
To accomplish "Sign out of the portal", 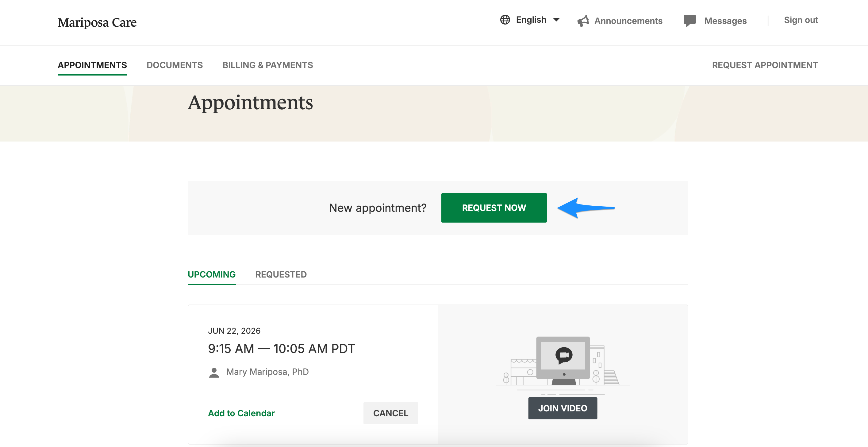I will (801, 20).
